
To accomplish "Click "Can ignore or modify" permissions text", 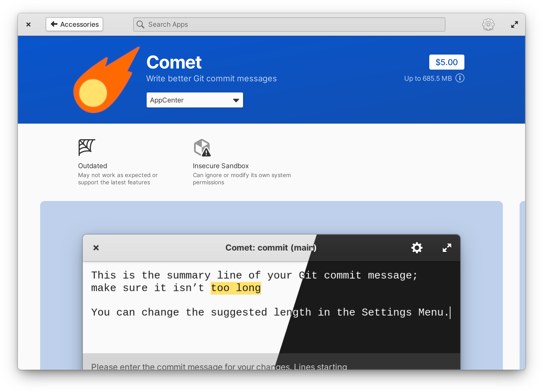I will (x=242, y=179).
